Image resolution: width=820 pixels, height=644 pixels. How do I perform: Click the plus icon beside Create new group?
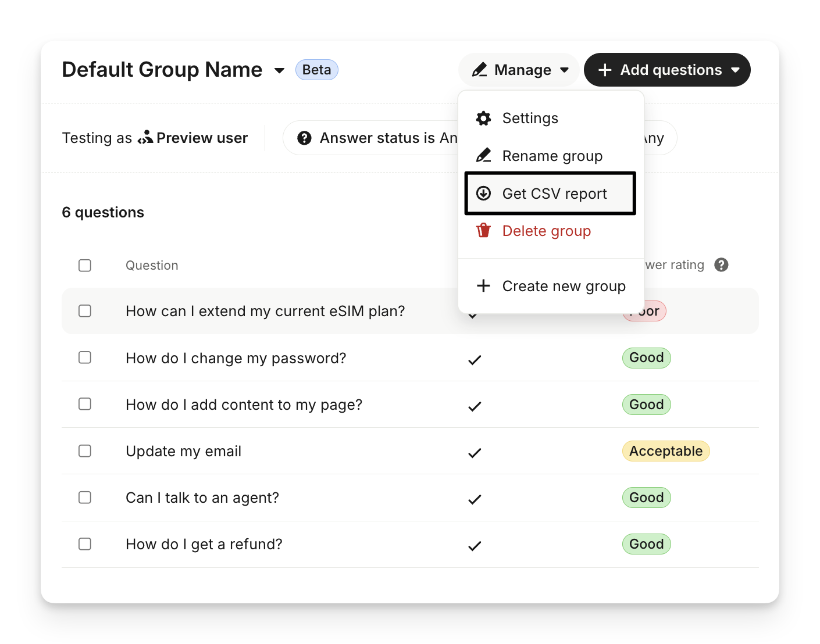483,286
